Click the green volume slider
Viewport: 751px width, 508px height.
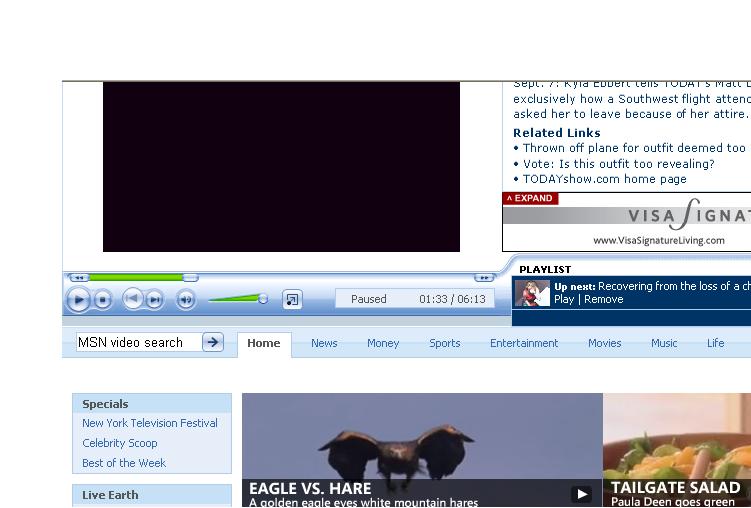pos(238,298)
